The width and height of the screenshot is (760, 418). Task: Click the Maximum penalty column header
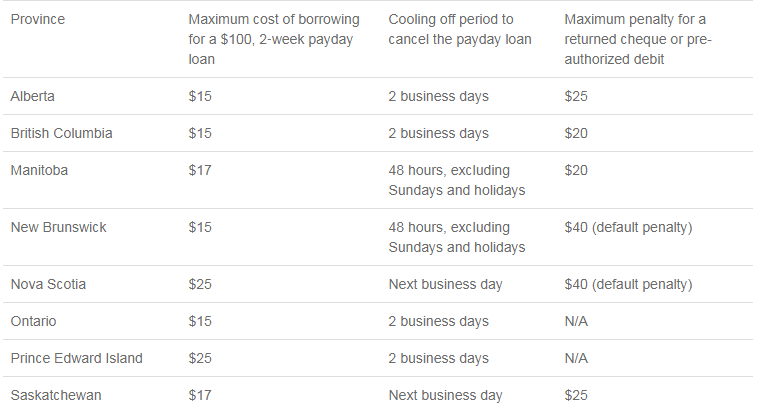[x=638, y=39]
